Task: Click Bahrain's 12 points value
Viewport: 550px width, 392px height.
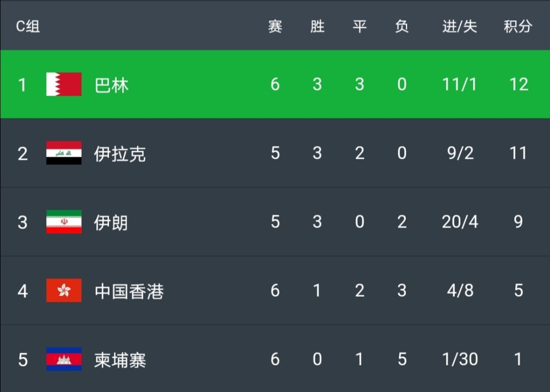Action: pyautogui.click(x=519, y=85)
